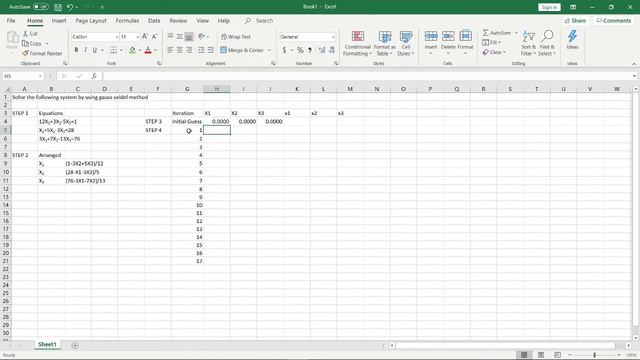The image size is (640, 360).
Task: Select the Format Painter tool
Action: pos(42,53)
